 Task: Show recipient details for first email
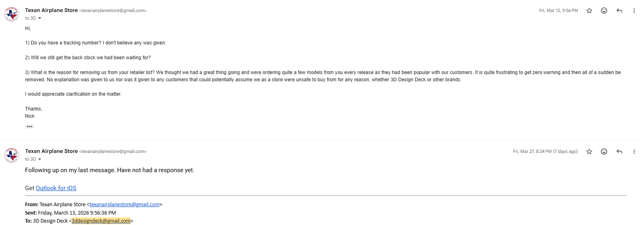[x=40, y=18]
